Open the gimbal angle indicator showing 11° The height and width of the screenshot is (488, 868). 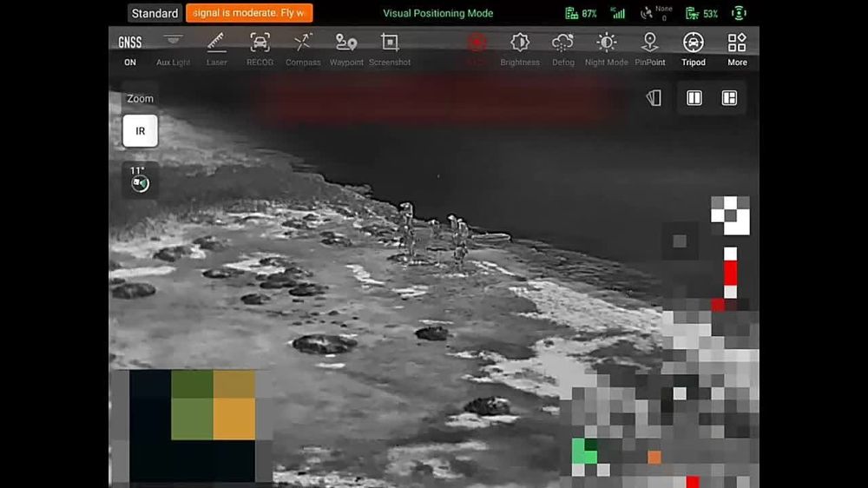[x=139, y=179]
